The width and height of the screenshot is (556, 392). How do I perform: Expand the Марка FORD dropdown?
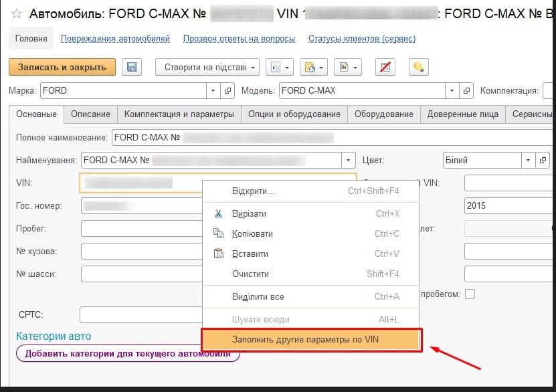(213, 90)
